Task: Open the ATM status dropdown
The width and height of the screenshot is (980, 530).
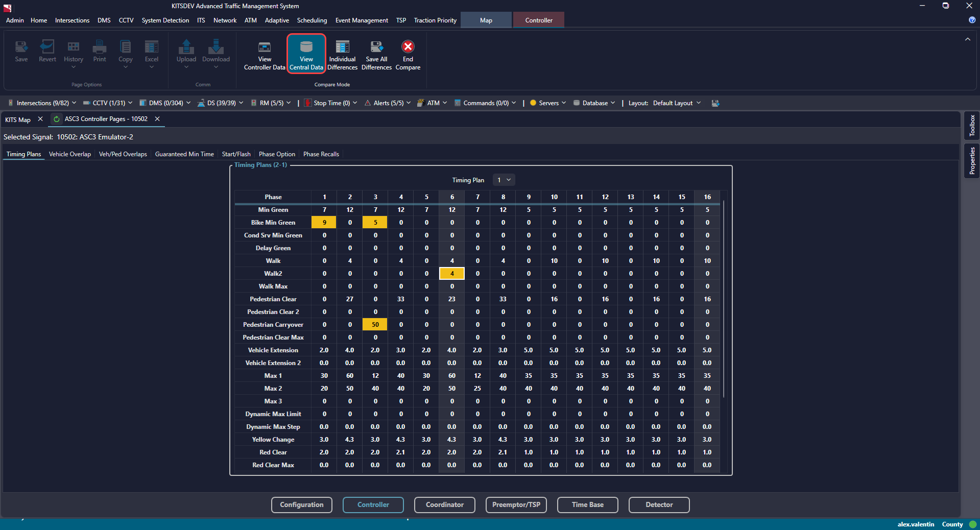Action: [432, 103]
